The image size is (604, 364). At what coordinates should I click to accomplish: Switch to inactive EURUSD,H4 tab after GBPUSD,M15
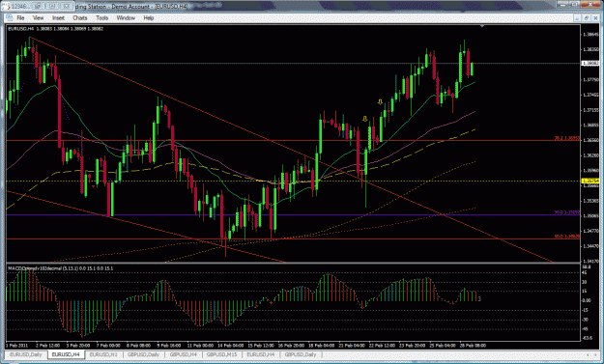click(x=261, y=354)
